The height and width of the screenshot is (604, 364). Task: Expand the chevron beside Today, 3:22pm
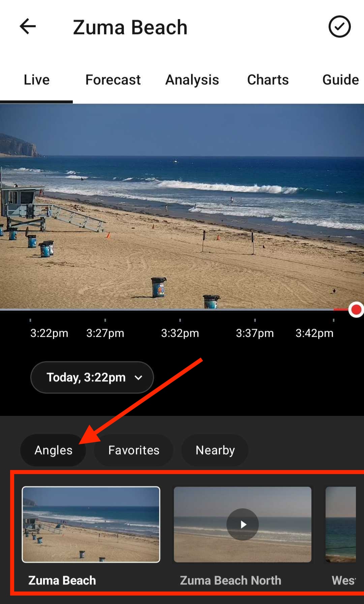pos(138,378)
